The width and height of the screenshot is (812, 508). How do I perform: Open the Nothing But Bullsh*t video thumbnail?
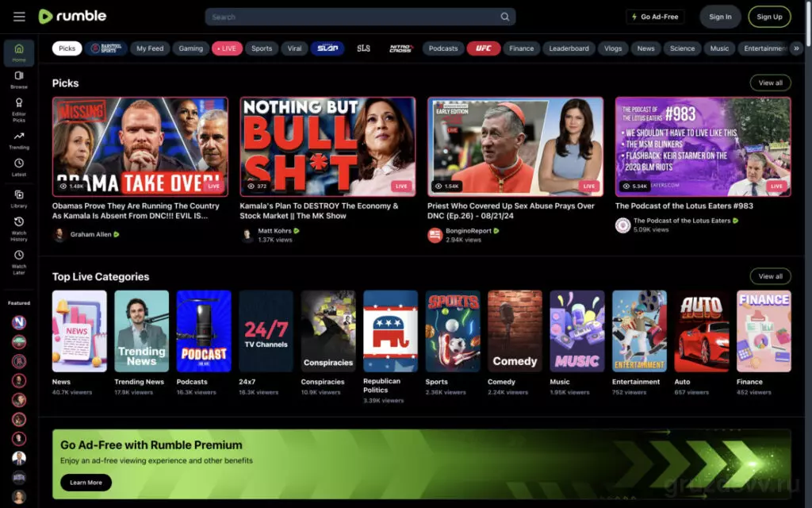[327, 147]
